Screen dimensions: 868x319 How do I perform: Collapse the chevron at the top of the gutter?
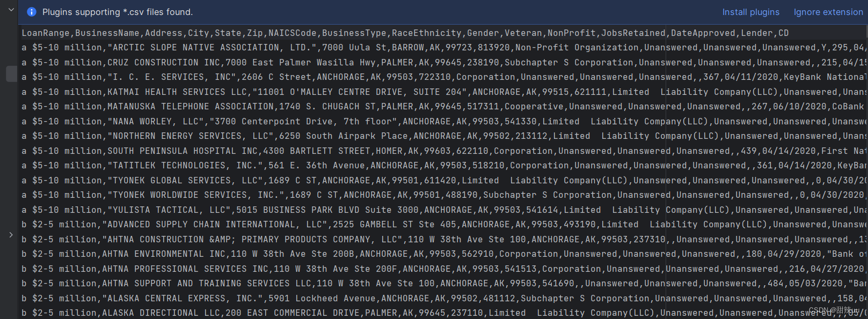[11, 10]
